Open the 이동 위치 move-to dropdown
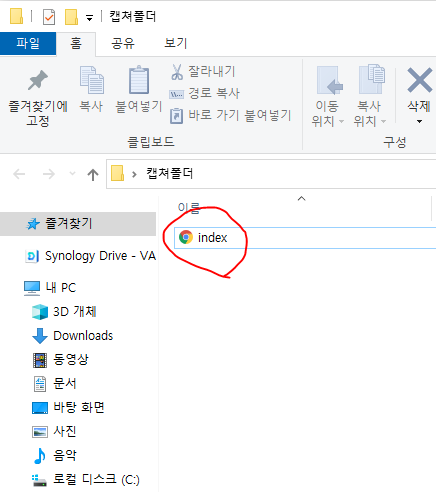436x492 pixels. [328, 96]
